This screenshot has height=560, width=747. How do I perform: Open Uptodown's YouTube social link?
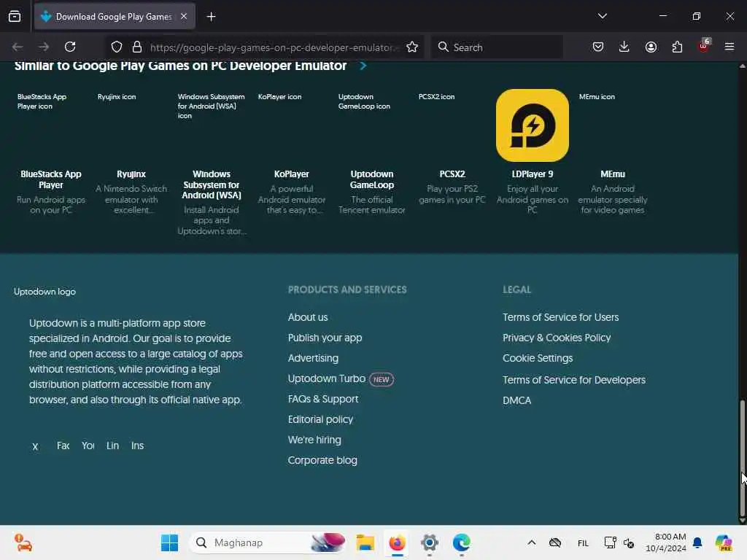(88, 446)
